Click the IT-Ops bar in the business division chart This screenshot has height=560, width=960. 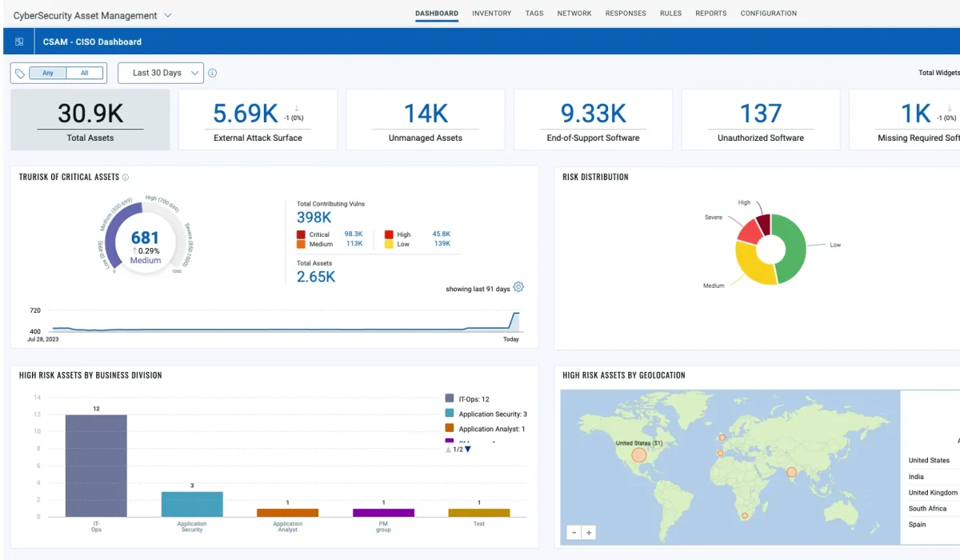coord(96,464)
